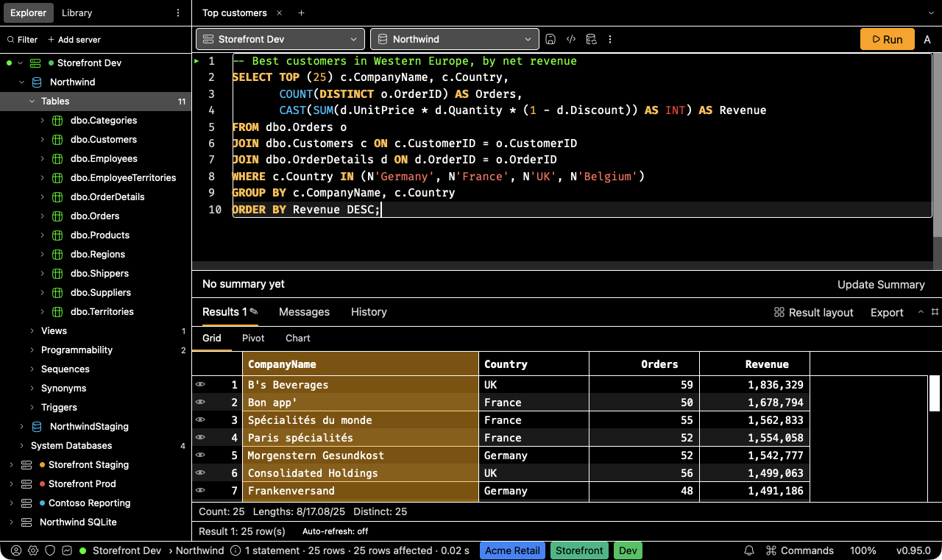This screenshot has height=560, width=942.
Task: Expand the System Databases node
Action: 22,446
